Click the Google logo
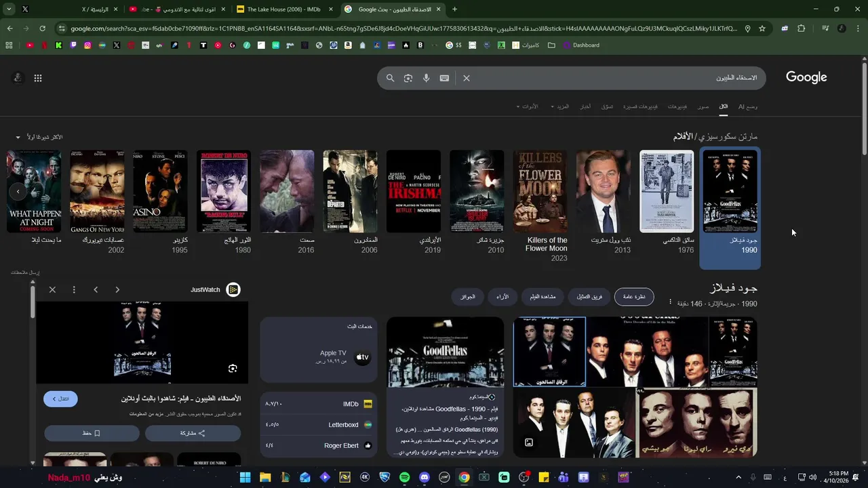868x488 pixels. (x=806, y=77)
